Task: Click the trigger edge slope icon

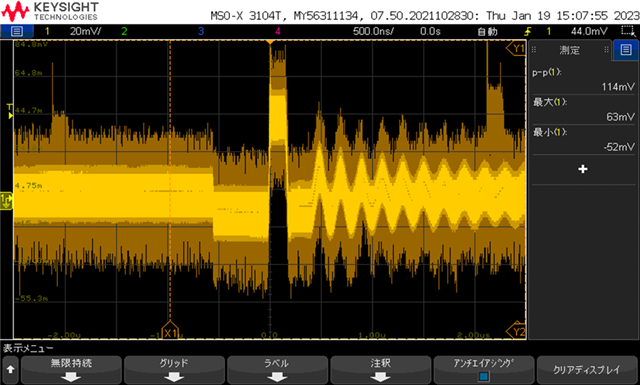Action: point(528,31)
